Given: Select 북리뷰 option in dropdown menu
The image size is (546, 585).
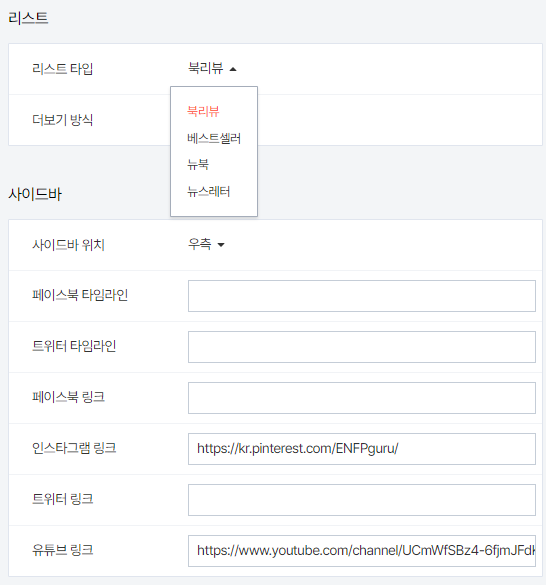Looking at the screenshot, I should (x=203, y=111).
